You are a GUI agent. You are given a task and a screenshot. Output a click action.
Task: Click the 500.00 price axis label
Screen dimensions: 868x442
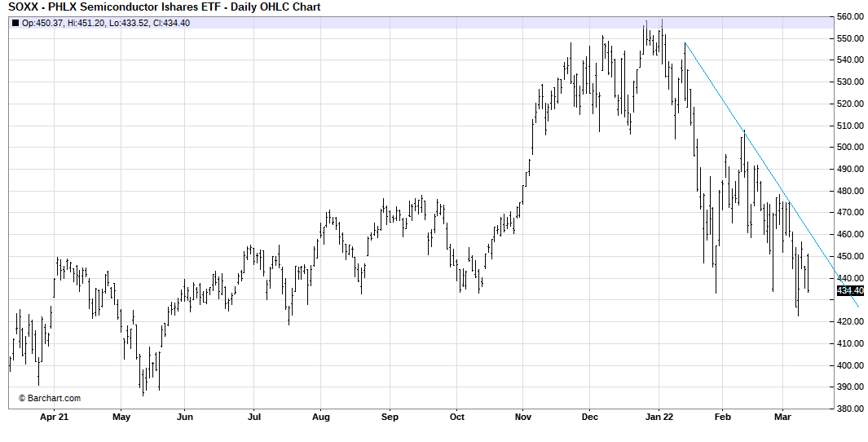(850, 148)
